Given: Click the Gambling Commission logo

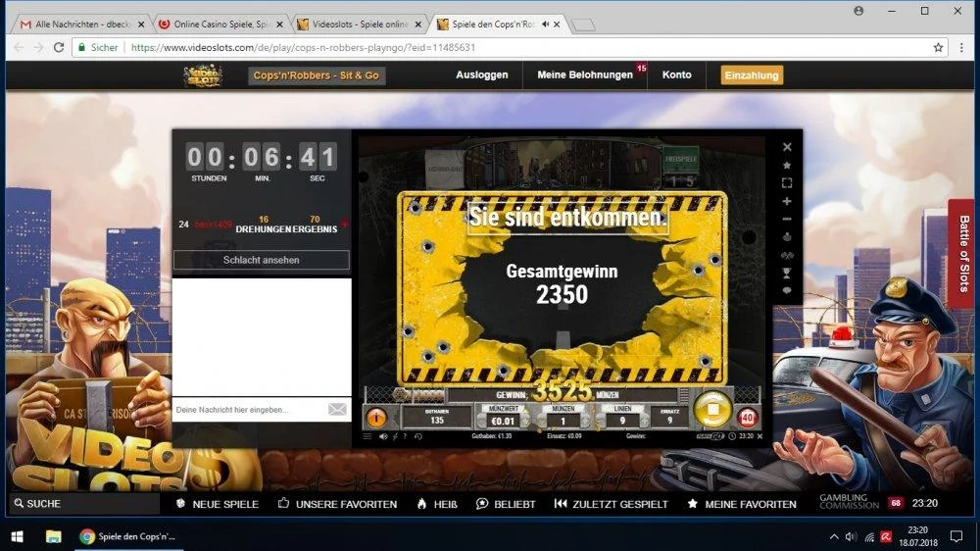Looking at the screenshot, I should pos(849,502).
